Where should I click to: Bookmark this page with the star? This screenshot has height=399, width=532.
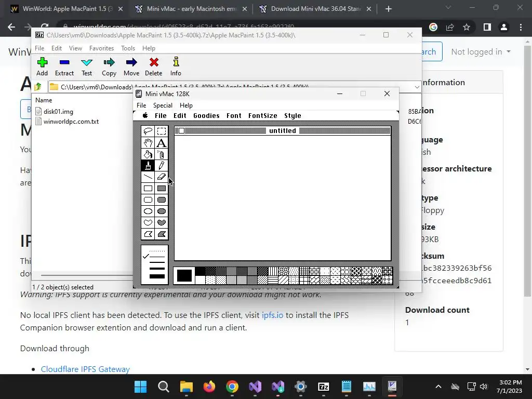coord(467,27)
